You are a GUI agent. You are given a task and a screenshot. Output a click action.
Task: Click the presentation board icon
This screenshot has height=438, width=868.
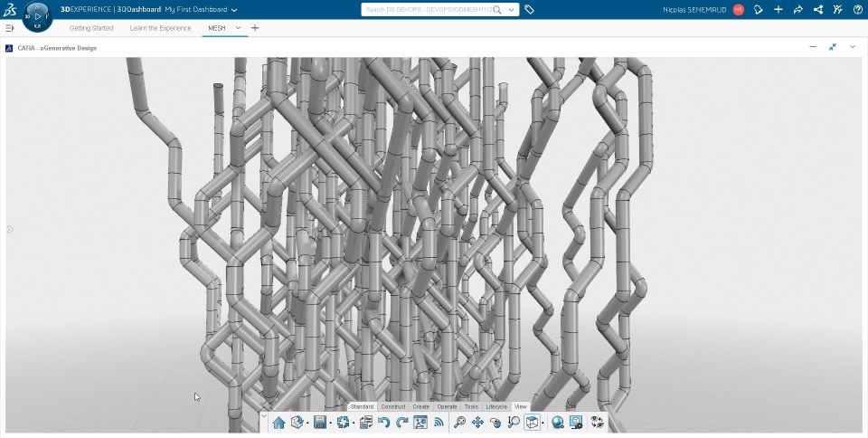pos(420,423)
